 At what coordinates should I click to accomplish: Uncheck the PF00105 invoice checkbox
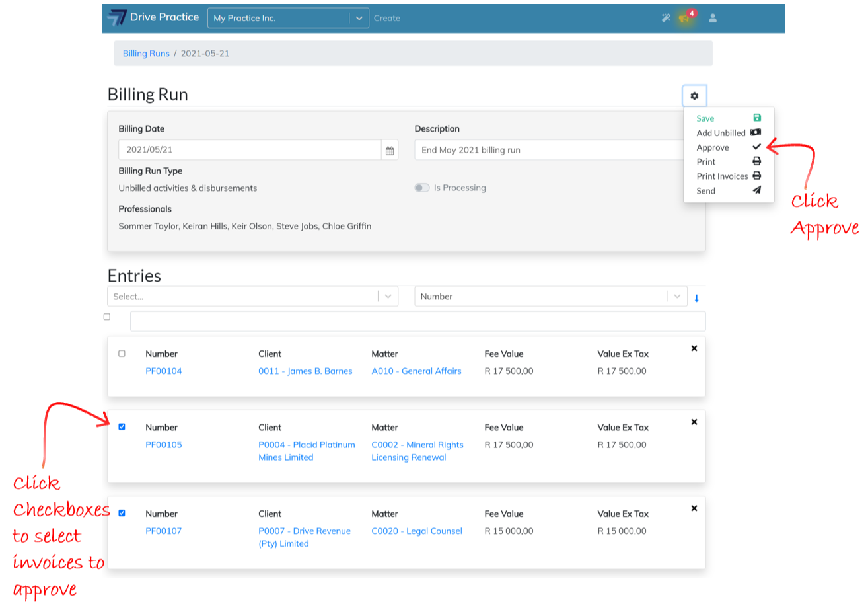[122, 427]
